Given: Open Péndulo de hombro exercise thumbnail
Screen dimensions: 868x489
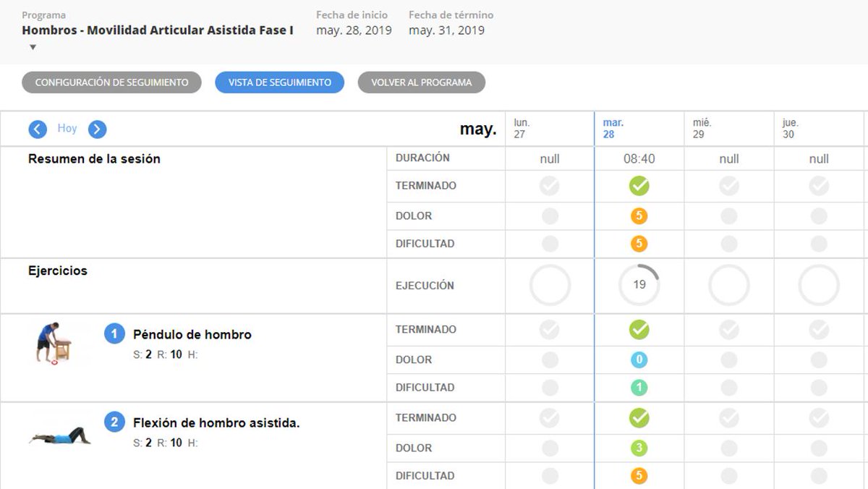Looking at the screenshot, I should (x=54, y=343).
